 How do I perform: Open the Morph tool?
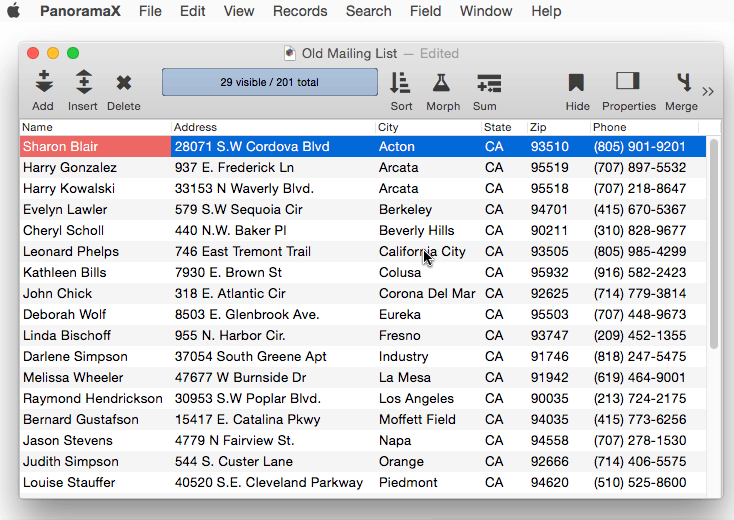tap(441, 83)
